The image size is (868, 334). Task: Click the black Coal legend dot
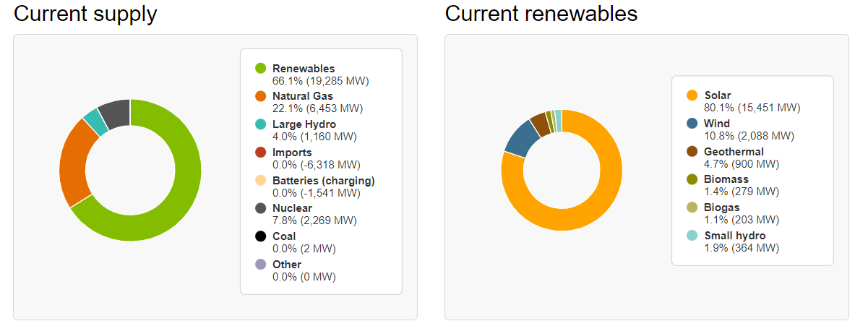point(261,236)
